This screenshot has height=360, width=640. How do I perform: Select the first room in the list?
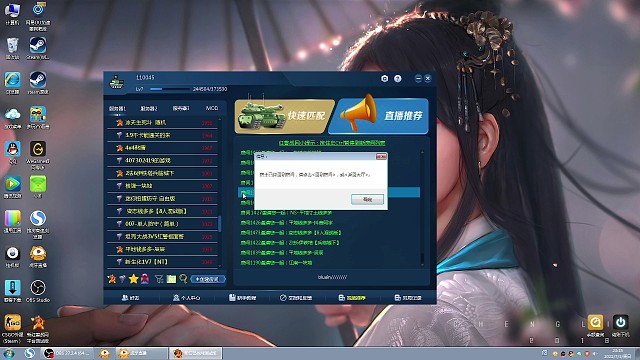(x=162, y=122)
